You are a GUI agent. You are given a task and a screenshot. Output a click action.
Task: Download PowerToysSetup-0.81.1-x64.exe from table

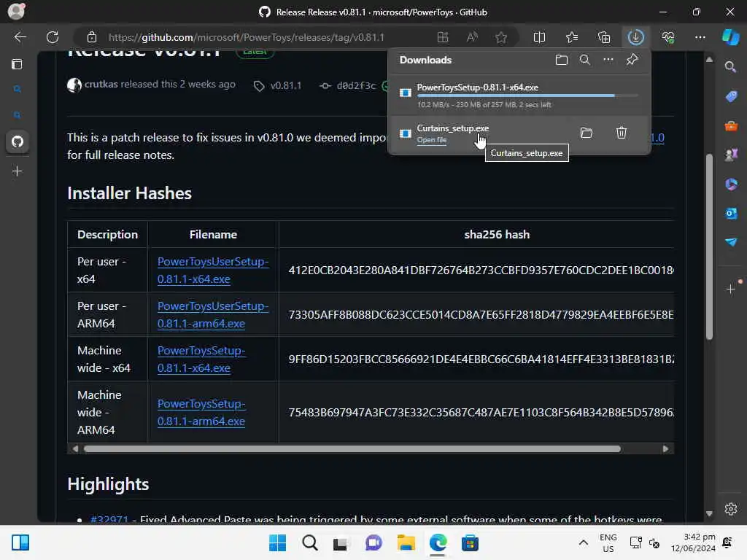pyautogui.click(x=201, y=359)
